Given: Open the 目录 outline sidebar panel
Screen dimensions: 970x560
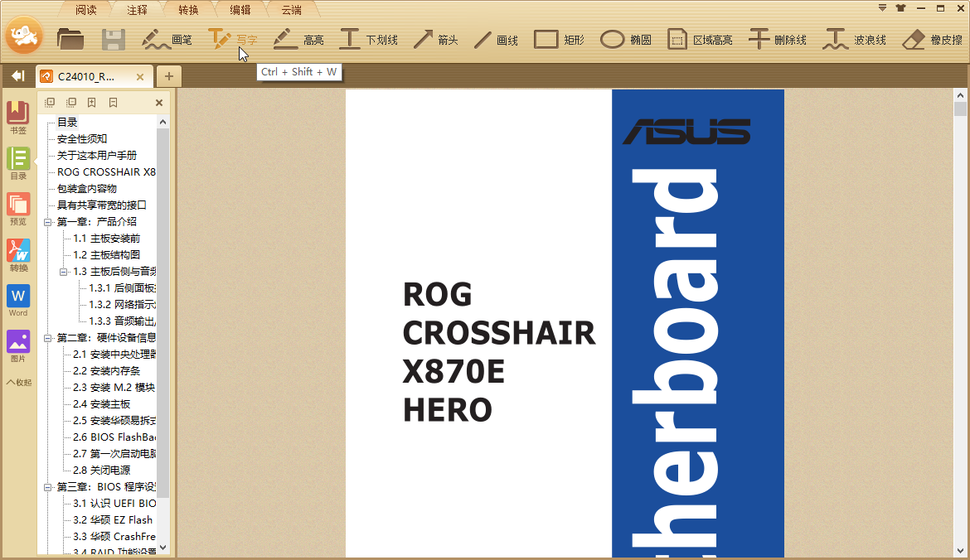Looking at the screenshot, I should (x=18, y=163).
